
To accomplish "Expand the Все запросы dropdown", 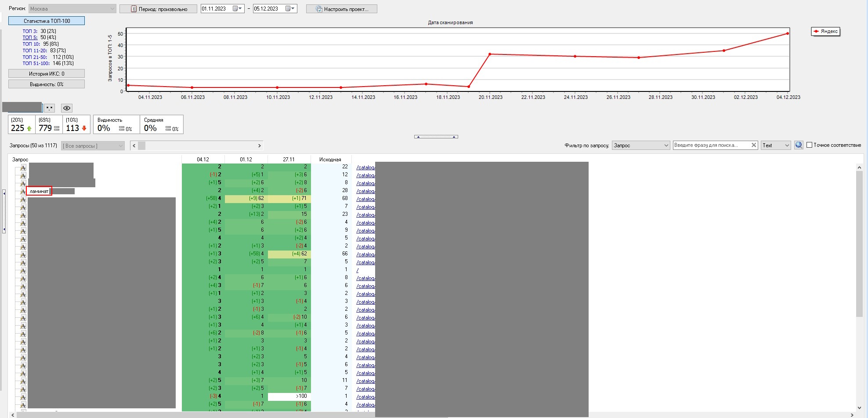I will (93, 146).
